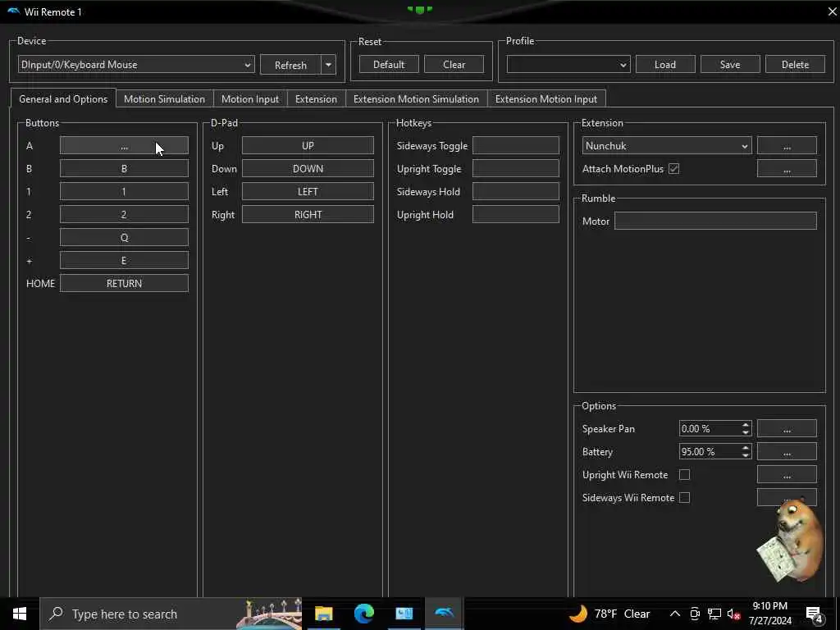840x630 pixels.
Task: Set the Upright Hold hotkey
Action: 516,215
